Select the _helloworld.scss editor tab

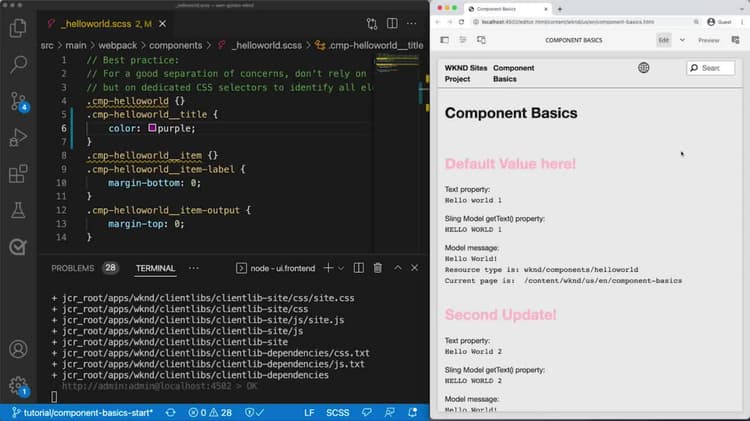coord(106,23)
